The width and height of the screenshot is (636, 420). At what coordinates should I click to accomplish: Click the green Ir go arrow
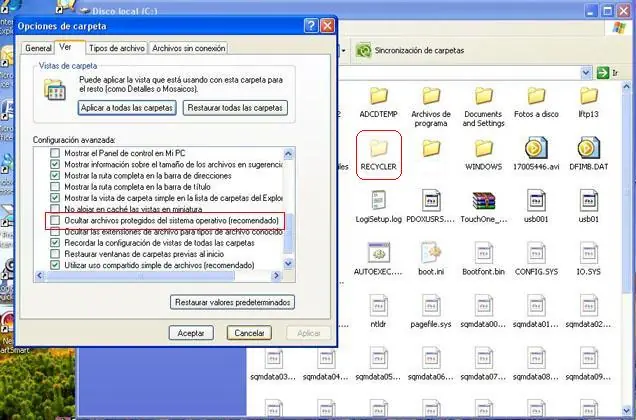(603, 73)
